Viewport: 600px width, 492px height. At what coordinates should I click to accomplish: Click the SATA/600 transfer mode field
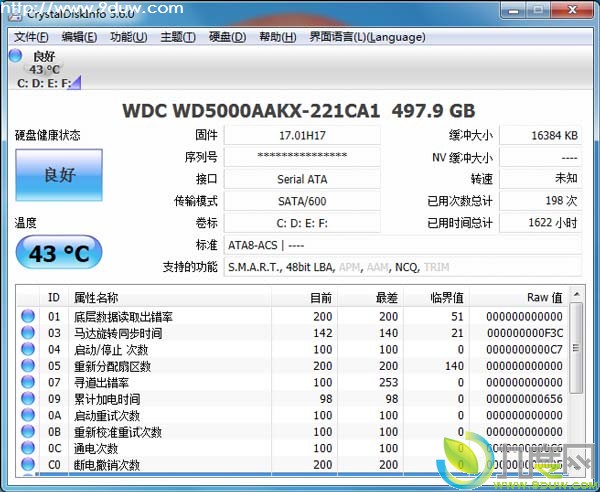click(x=302, y=201)
